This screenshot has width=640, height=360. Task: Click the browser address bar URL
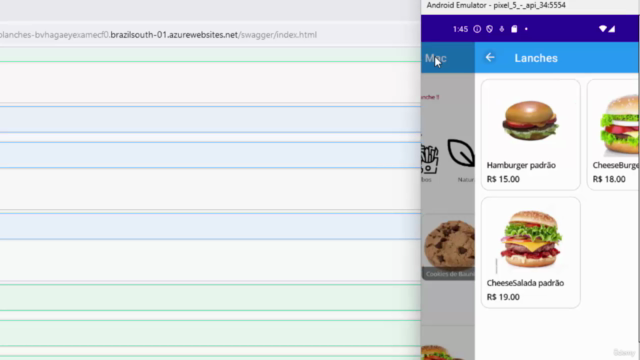tap(158, 35)
